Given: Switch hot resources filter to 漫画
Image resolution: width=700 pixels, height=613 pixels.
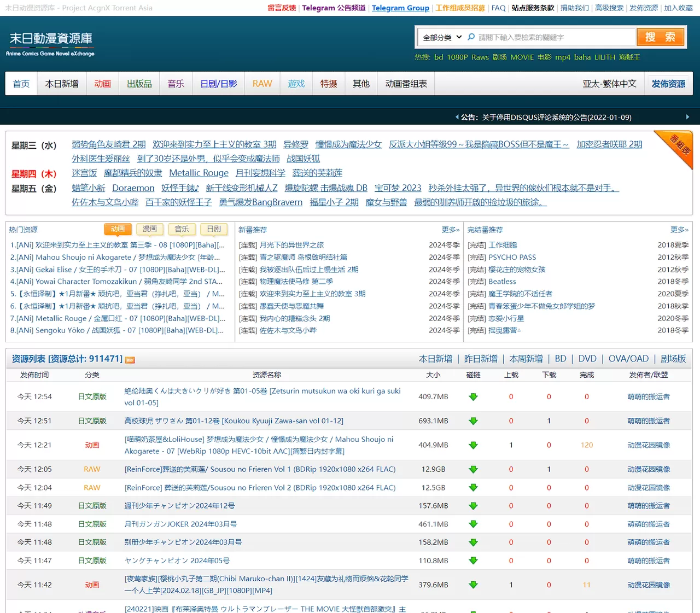Looking at the screenshot, I should [149, 229].
